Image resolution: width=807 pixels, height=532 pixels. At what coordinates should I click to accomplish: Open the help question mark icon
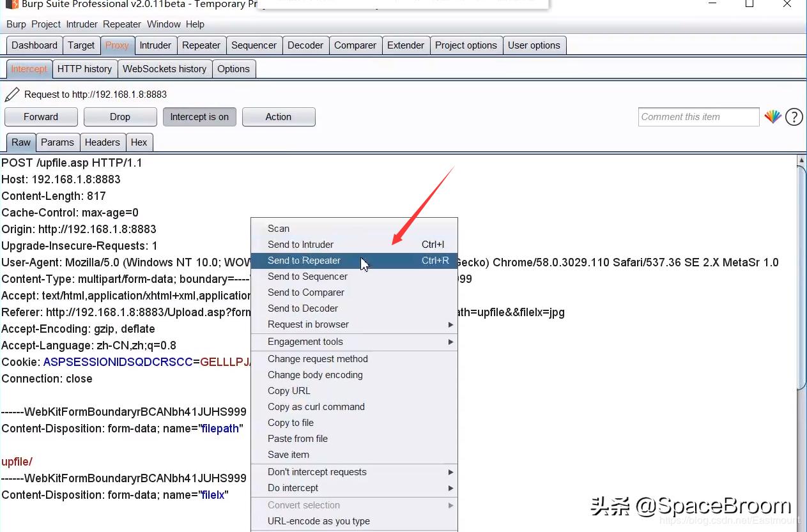point(794,117)
